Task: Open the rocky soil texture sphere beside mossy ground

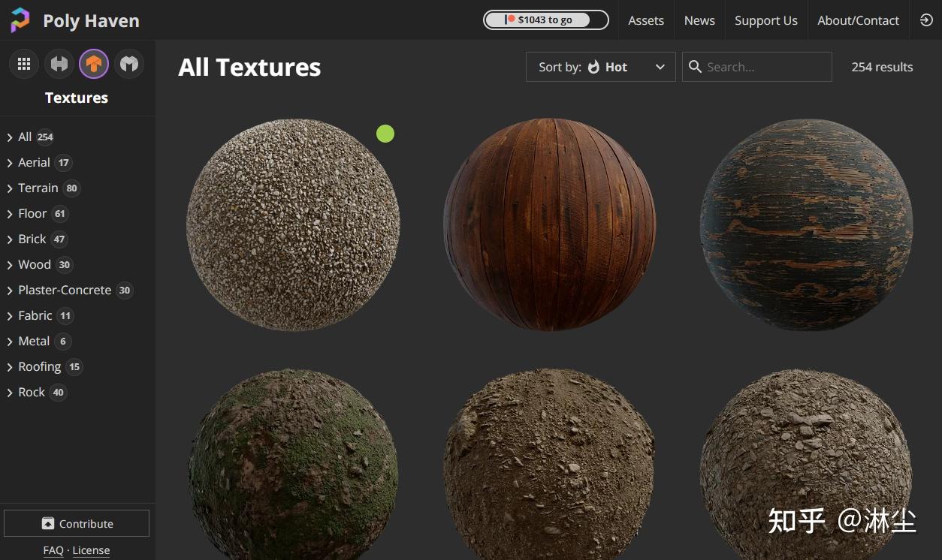Action: [x=807, y=464]
